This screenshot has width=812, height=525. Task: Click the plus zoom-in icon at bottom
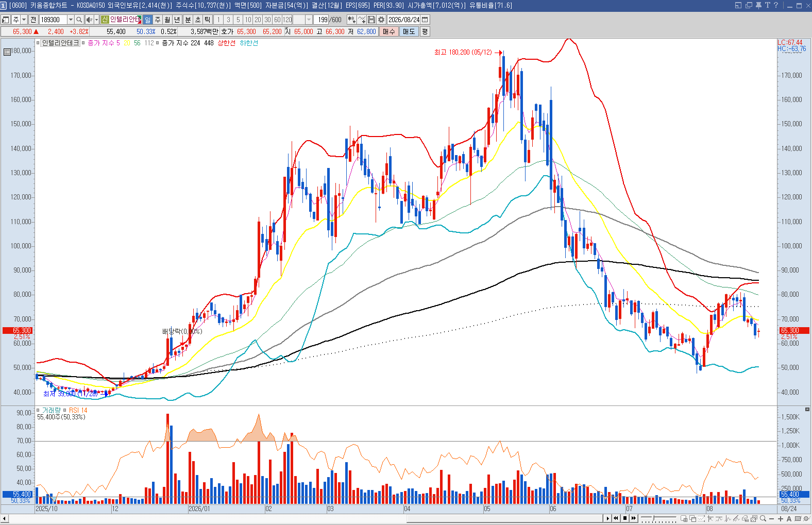(781, 519)
